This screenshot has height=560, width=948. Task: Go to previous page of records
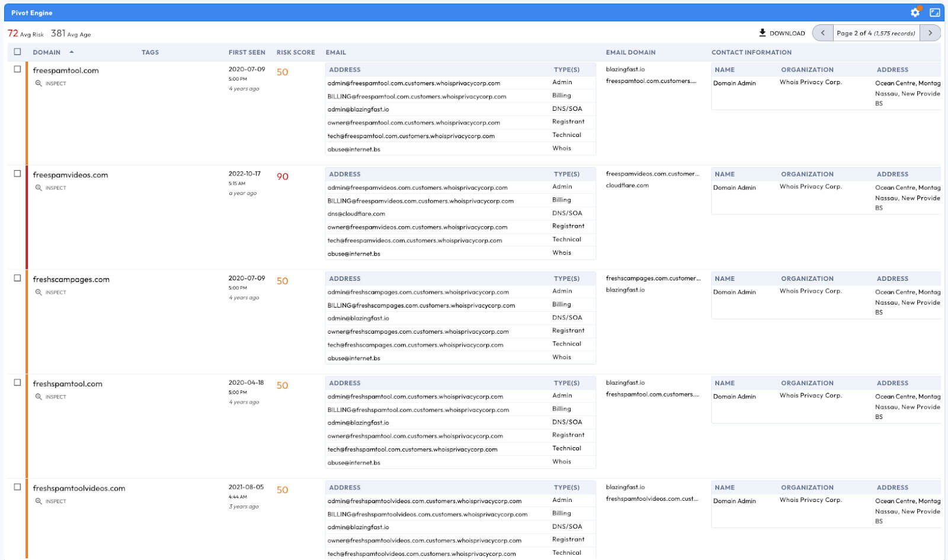point(823,33)
